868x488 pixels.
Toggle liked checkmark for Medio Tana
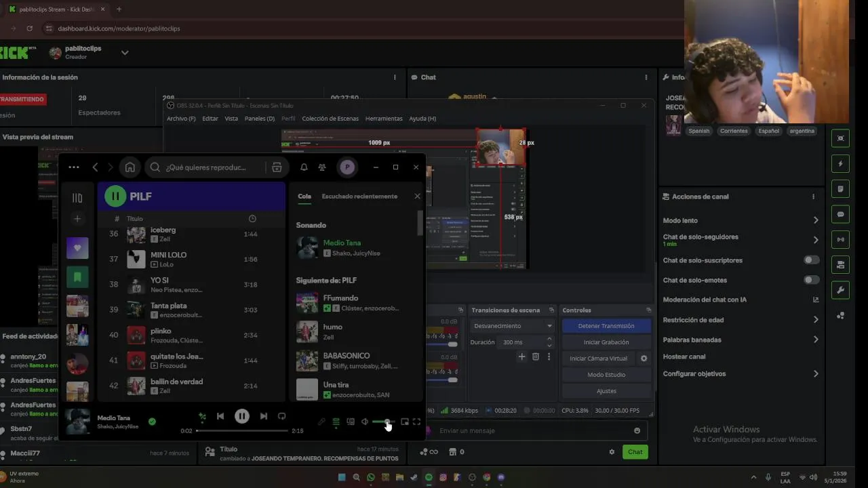click(x=152, y=422)
